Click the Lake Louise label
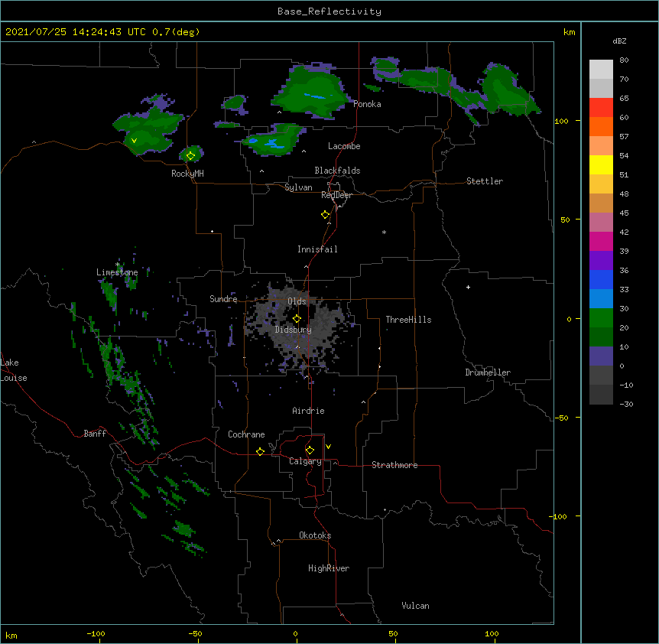659x644 pixels. [x=14, y=370]
